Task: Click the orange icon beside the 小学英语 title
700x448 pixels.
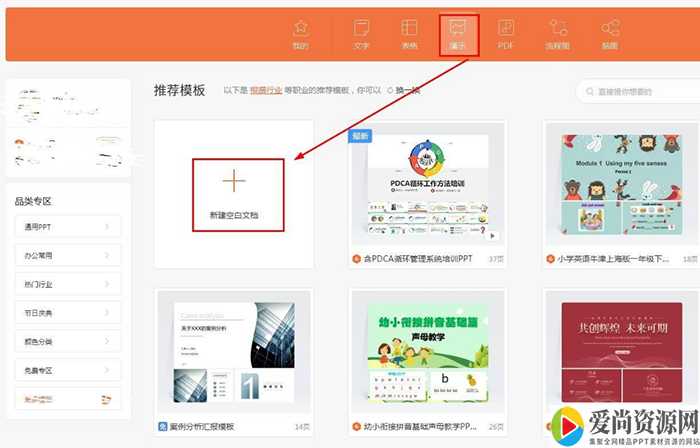Action: 550,259
